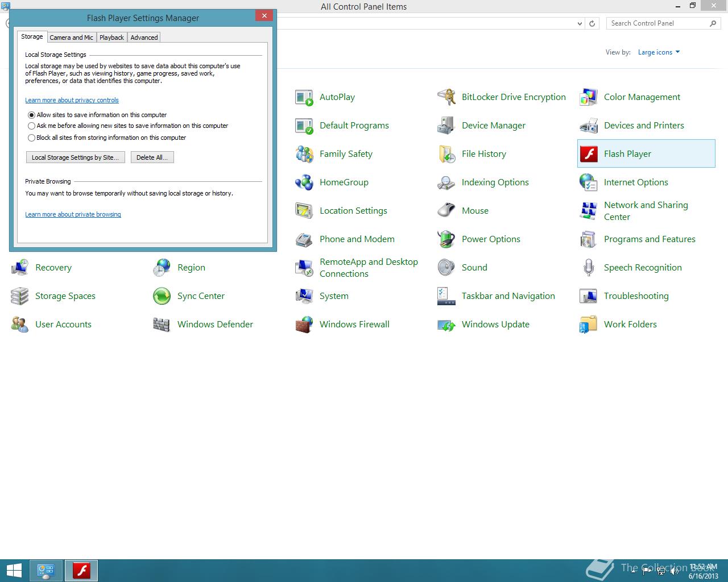Open the Windows Firewall icon
Image resolution: width=728 pixels, height=582 pixels.
click(304, 325)
